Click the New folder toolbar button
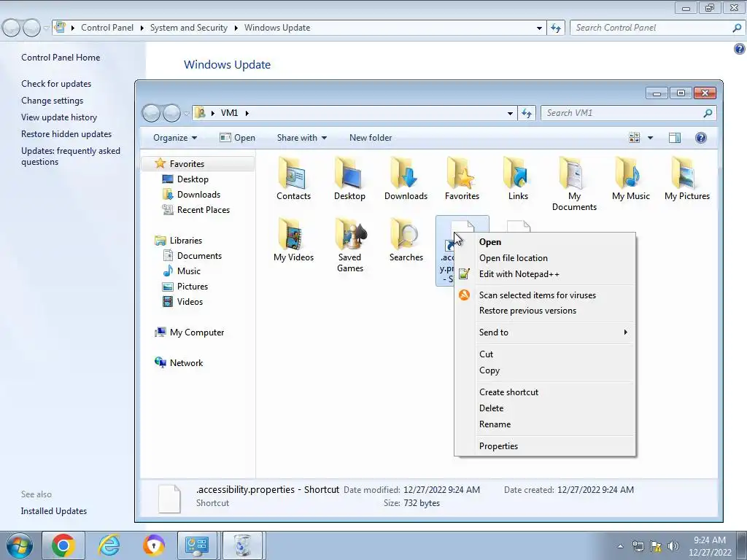The width and height of the screenshot is (747, 560). [x=370, y=138]
